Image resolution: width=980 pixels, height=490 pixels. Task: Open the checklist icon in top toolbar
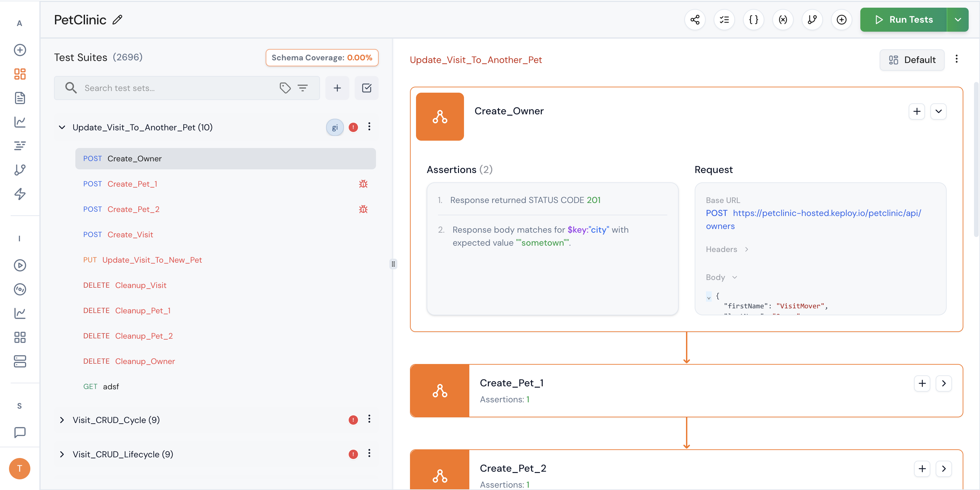(724, 20)
